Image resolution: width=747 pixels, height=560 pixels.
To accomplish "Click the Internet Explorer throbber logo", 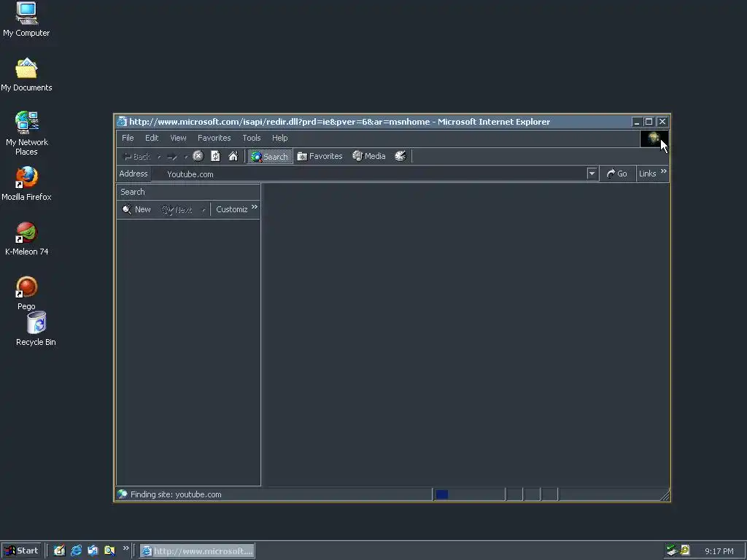I will (654, 139).
